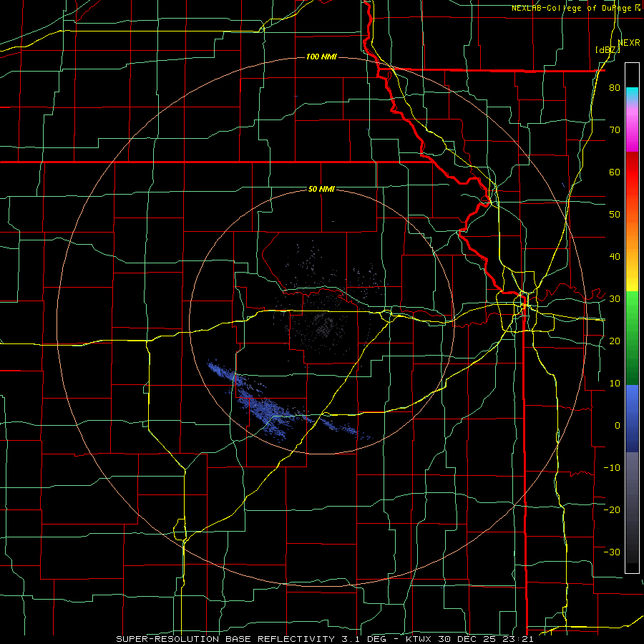Click the 50 NMI range ring label
The width and height of the screenshot is (644, 644).
click(x=321, y=189)
